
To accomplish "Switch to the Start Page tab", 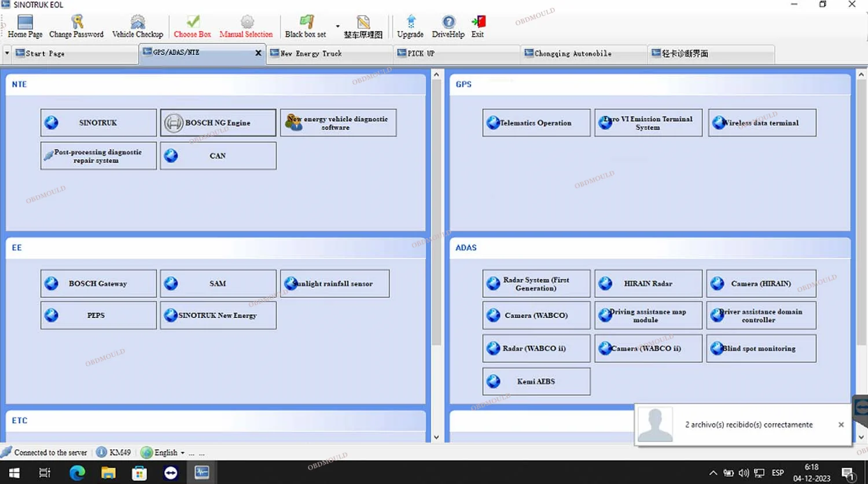I will pyautogui.click(x=75, y=54).
